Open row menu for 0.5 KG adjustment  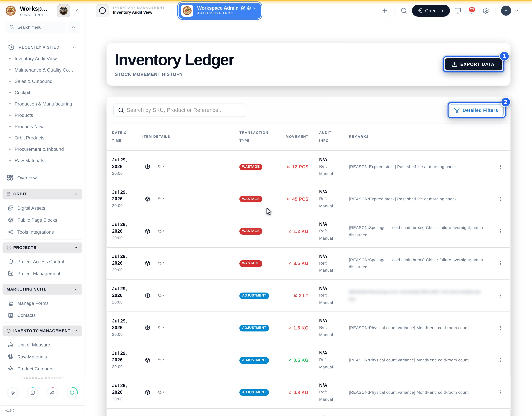(x=501, y=360)
